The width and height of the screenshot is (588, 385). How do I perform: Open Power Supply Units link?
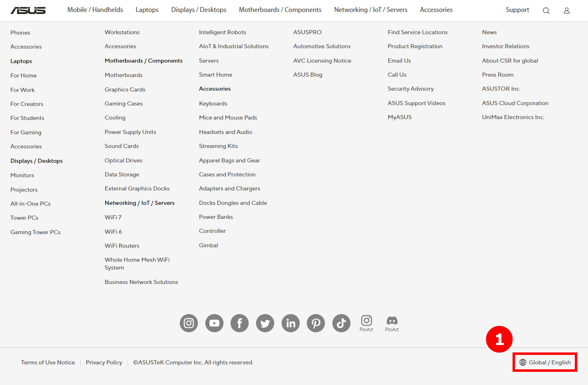pyautogui.click(x=130, y=132)
